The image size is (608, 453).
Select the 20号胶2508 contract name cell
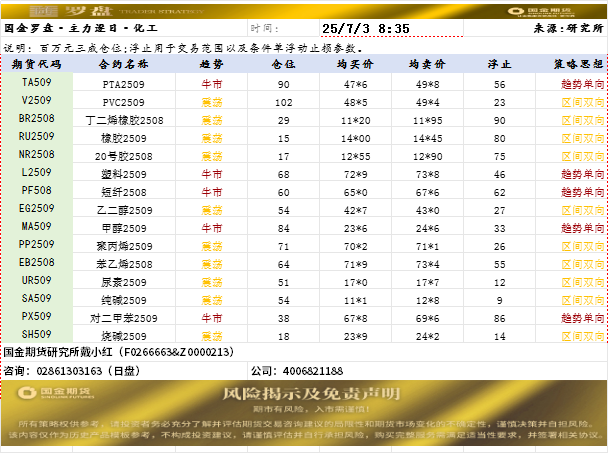tap(124, 156)
